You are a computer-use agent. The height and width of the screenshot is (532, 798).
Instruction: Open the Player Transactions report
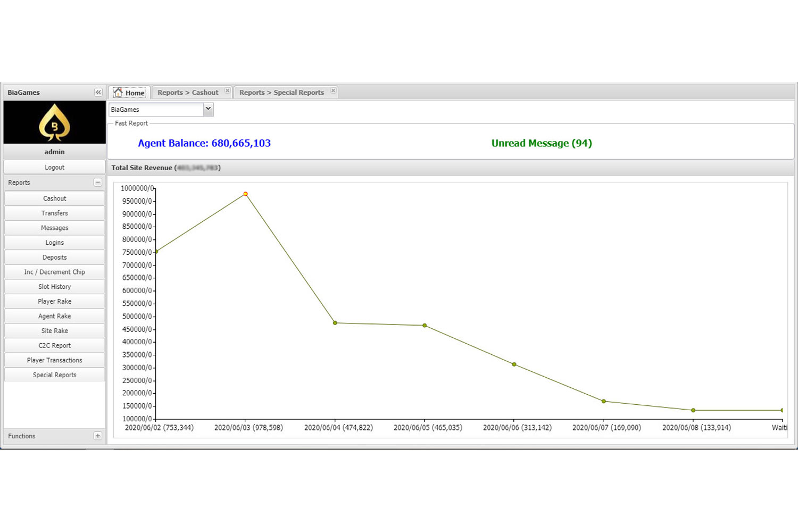coord(54,360)
